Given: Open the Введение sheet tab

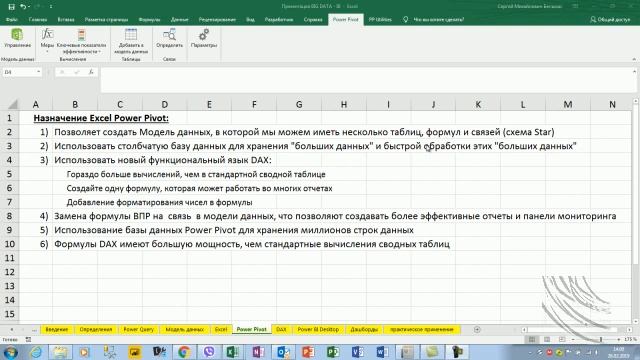Looking at the screenshot, I should (56, 329).
